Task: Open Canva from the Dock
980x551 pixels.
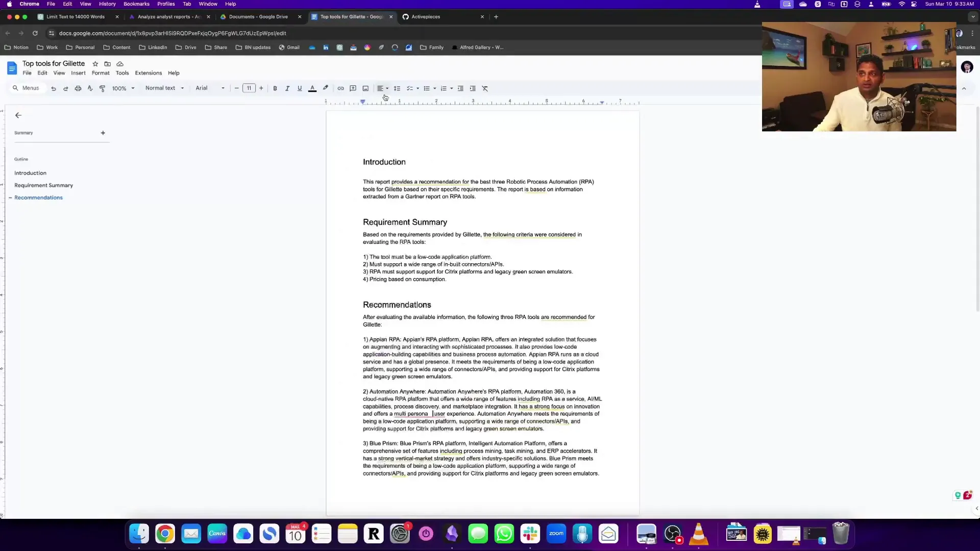Action: point(217,534)
